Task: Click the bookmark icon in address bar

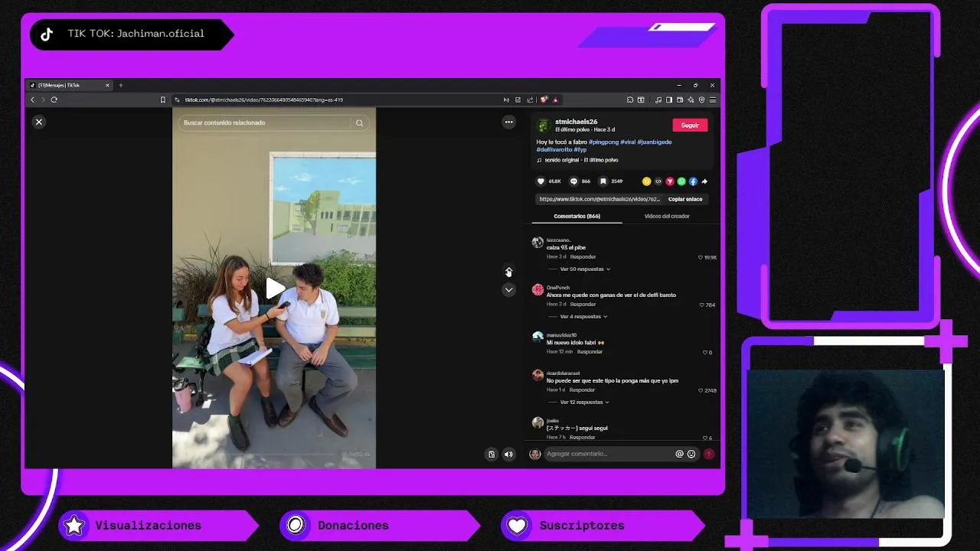Action: [x=162, y=99]
